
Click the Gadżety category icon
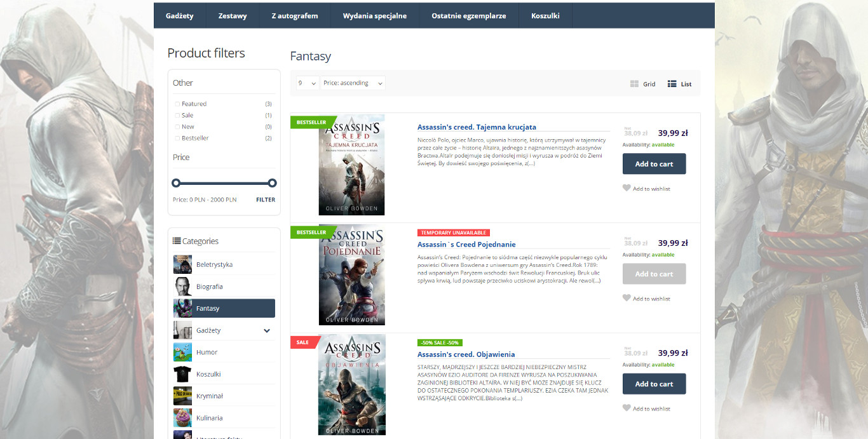182,330
